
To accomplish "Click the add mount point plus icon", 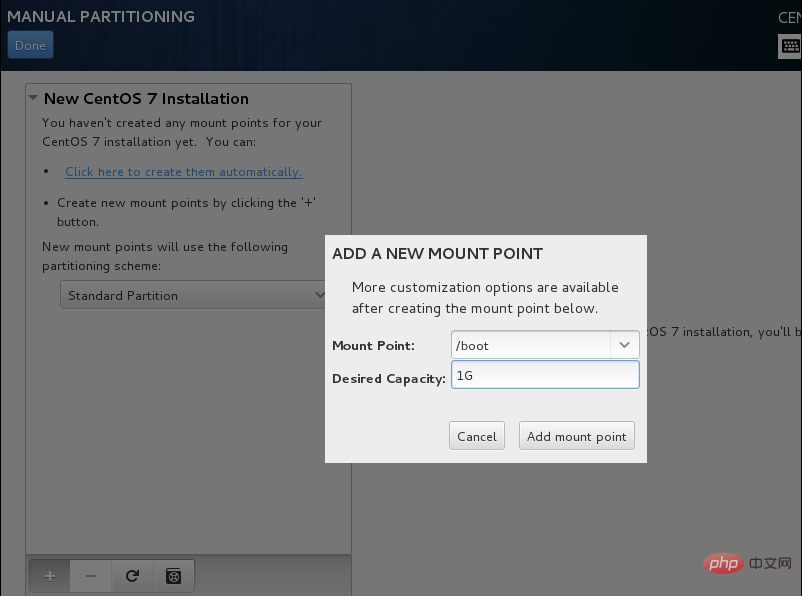I will coord(50,576).
